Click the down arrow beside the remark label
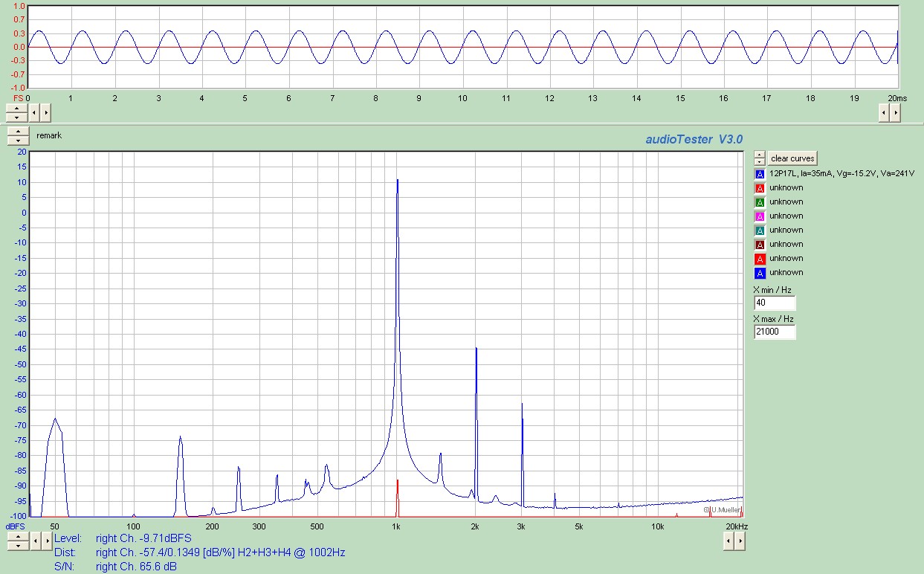The height and width of the screenshot is (574, 924). tap(18, 141)
